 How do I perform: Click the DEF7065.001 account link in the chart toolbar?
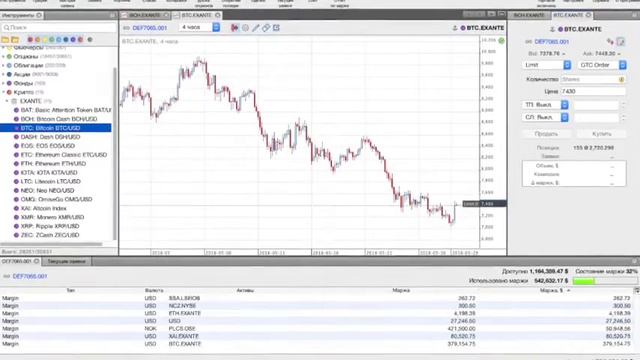[x=150, y=28]
